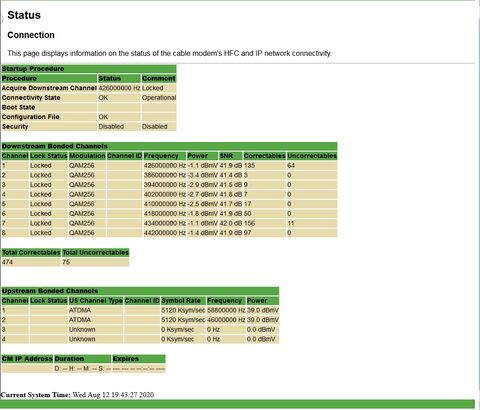Select the 426000000 Hz startup status value
480x410 pixels.
coord(119,88)
